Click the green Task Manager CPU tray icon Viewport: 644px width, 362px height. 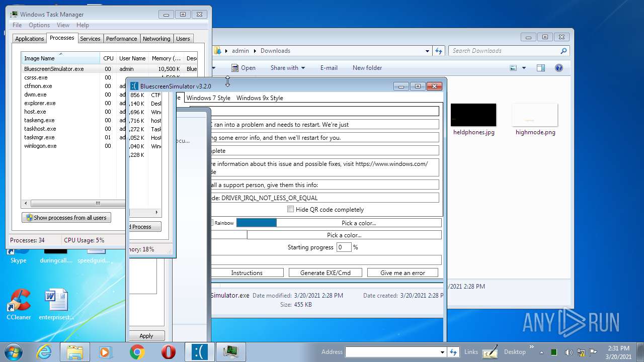click(x=554, y=352)
